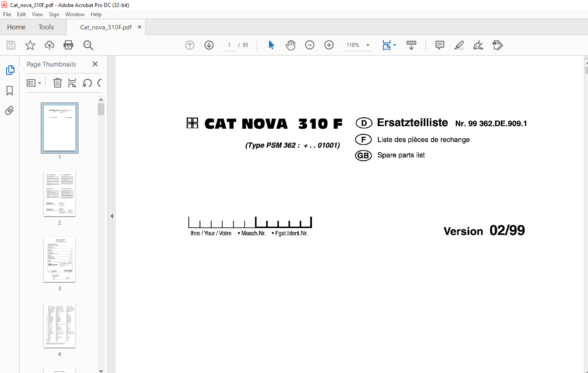Select the Highlight text pen tool
This screenshot has height=373, width=588.
[459, 45]
